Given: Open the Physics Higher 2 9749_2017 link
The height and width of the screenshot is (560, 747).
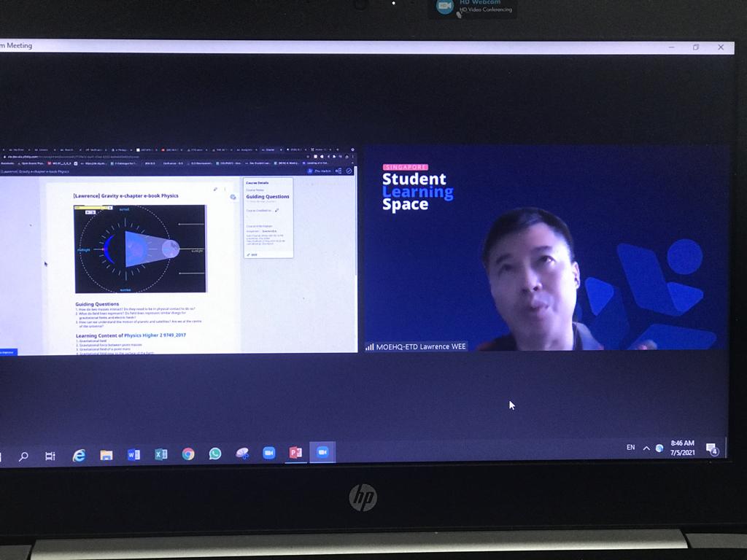Looking at the screenshot, I should coord(155,335).
